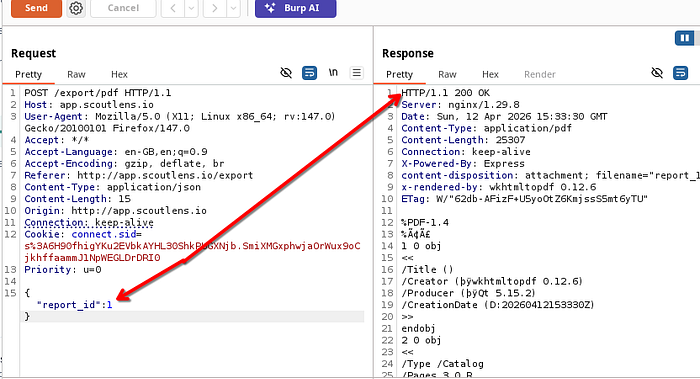The image size is (700, 379).
Task: Click the User-Agent header name
Action: click(x=53, y=117)
